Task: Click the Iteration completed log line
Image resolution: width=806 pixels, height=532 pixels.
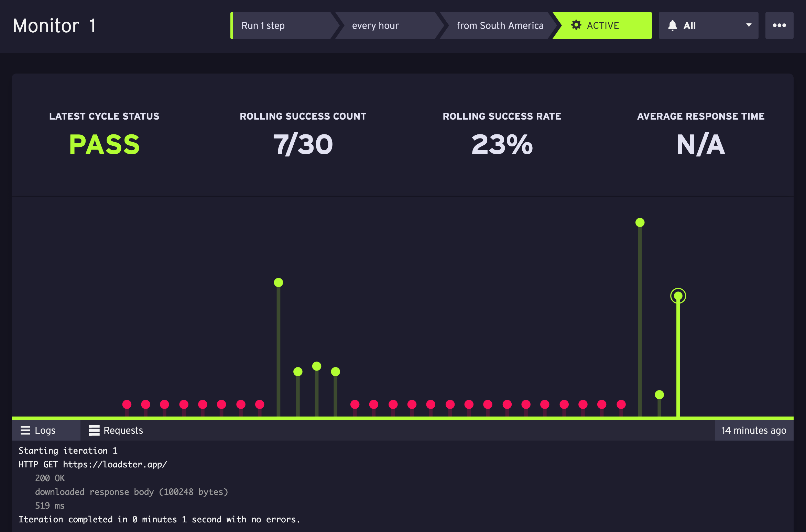Action: (159, 519)
